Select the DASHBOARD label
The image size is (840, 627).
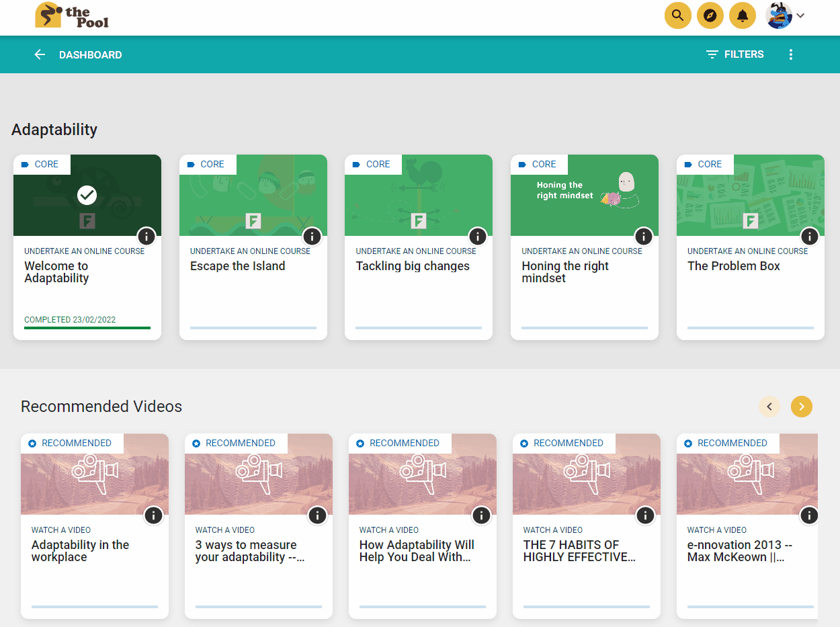[x=91, y=54]
